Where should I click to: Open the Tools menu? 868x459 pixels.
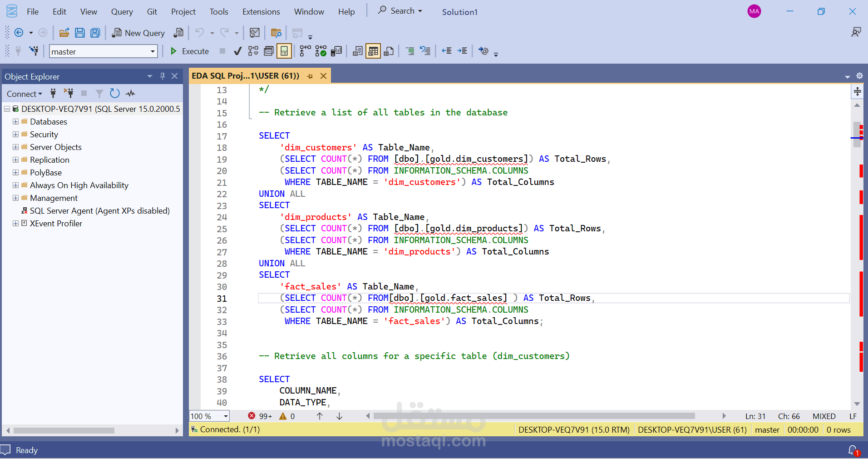[219, 12]
